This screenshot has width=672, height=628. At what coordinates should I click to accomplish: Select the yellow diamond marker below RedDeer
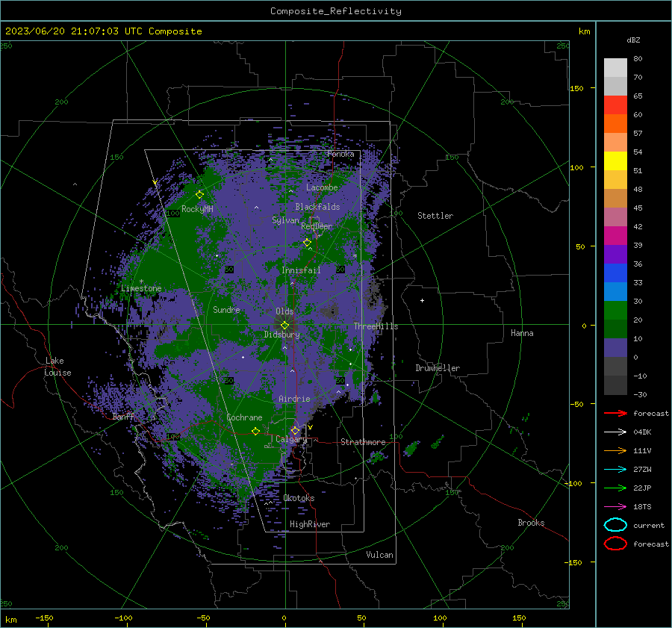pos(308,243)
